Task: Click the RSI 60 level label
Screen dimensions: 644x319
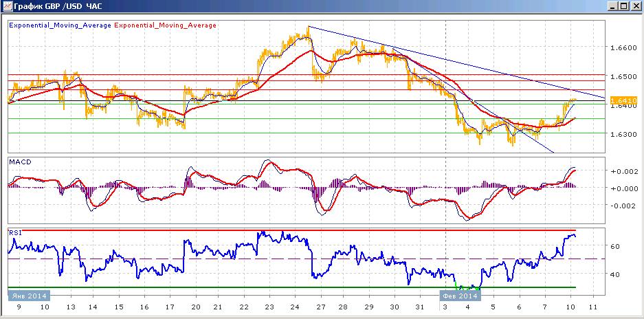Action: [617, 246]
